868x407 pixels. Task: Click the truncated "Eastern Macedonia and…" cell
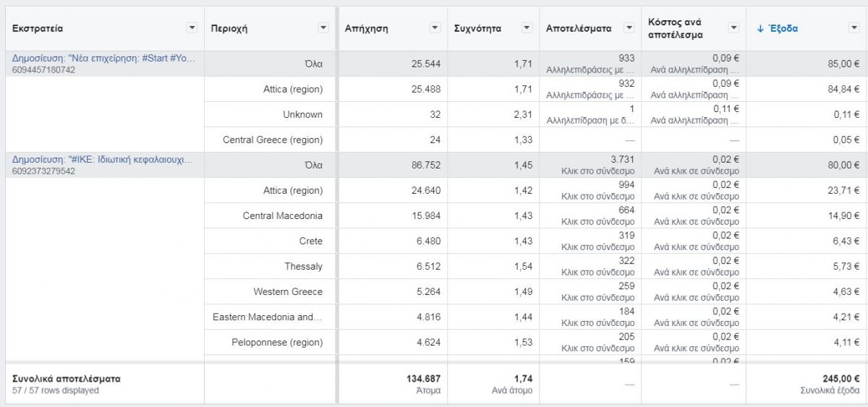(x=267, y=317)
